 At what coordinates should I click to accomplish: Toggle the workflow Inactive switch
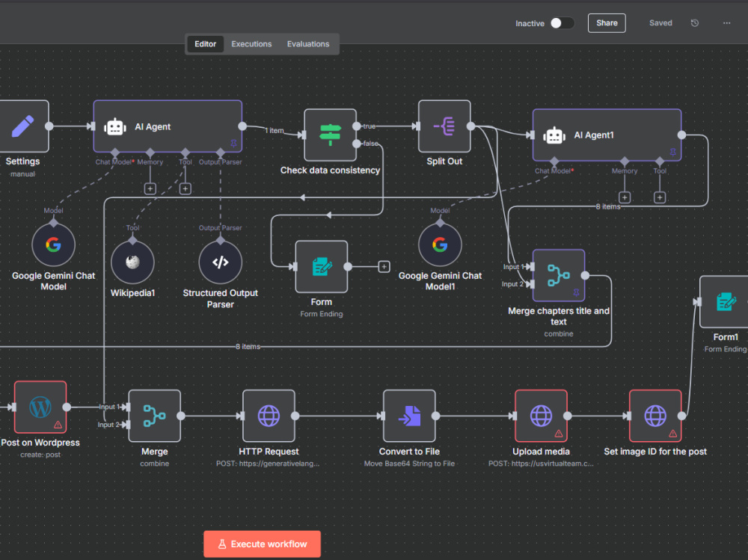(x=562, y=23)
